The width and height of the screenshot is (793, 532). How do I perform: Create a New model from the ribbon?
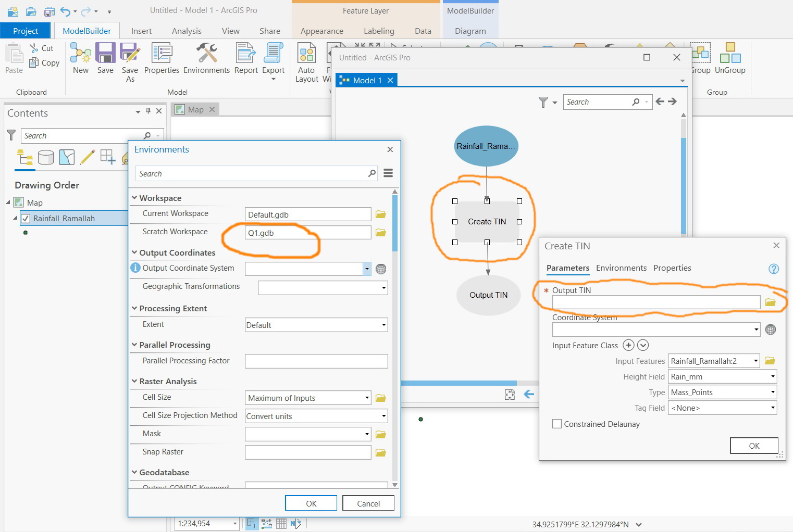[x=81, y=53]
